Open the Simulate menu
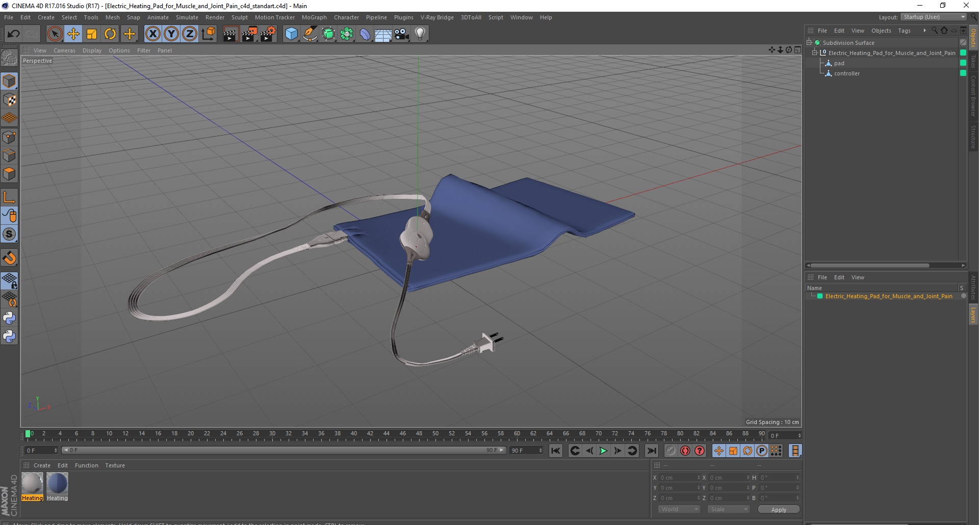This screenshot has width=980, height=525. point(187,17)
